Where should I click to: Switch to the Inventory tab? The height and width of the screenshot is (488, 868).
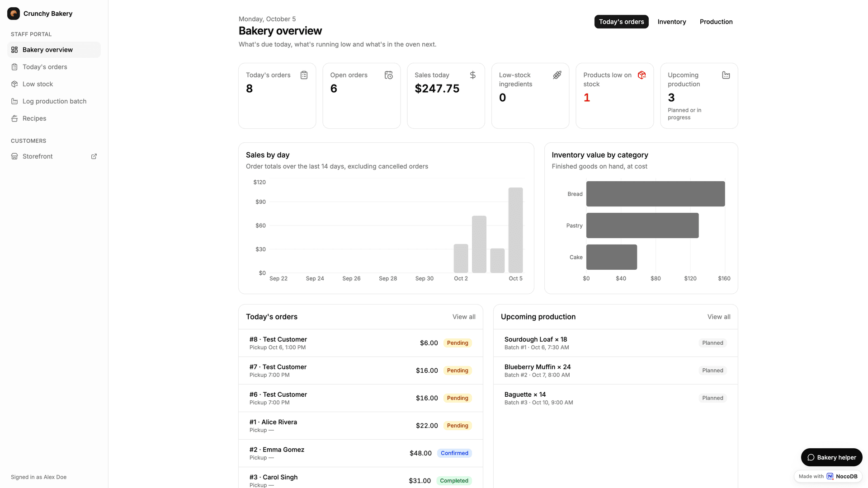(672, 22)
